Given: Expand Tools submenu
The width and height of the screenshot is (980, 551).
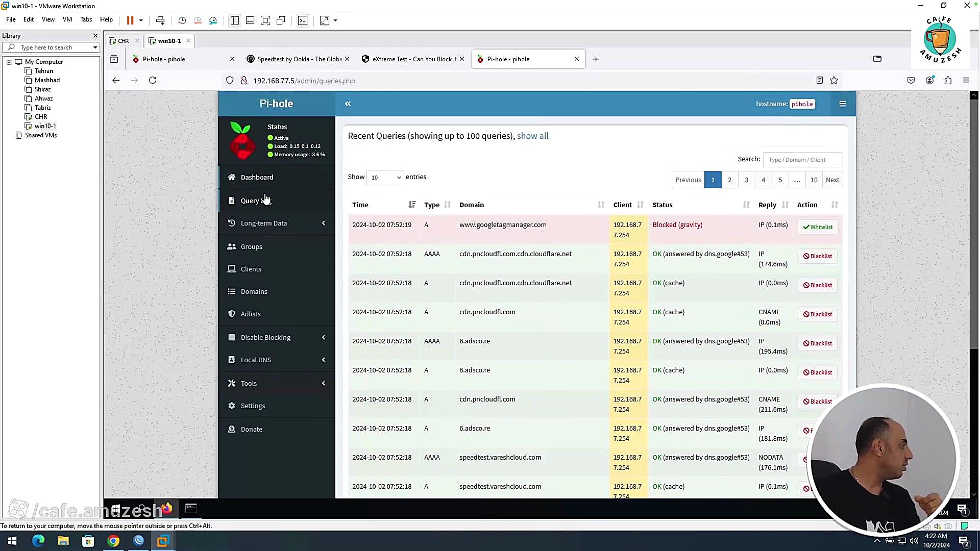Looking at the screenshot, I should [276, 383].
